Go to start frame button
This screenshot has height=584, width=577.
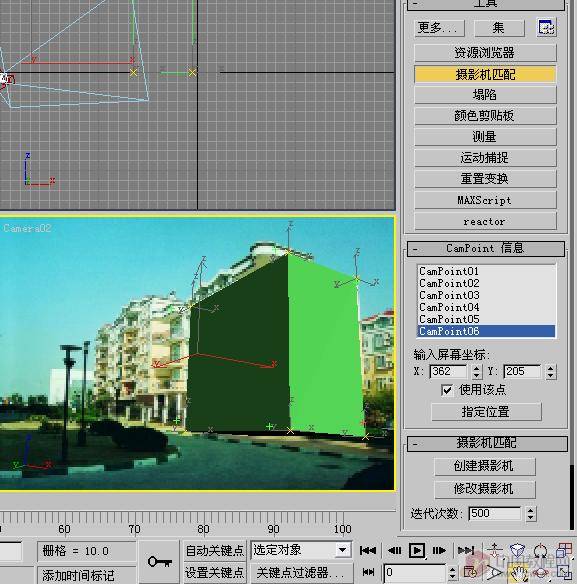pos(368,550)
